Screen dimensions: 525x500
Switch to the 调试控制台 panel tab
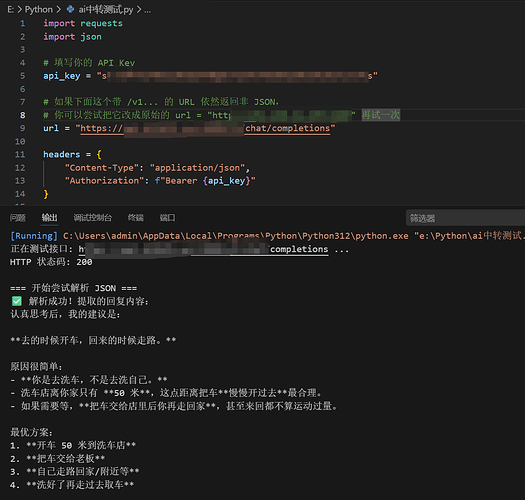(92, 218)
